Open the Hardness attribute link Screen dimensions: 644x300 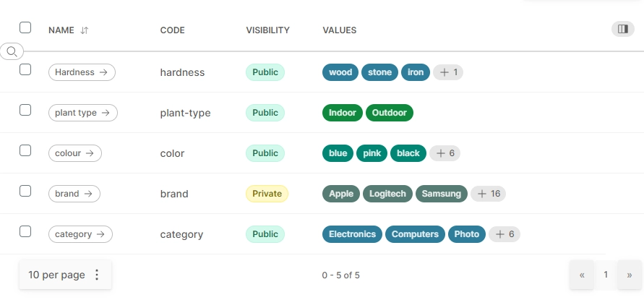tap(81, 72)
